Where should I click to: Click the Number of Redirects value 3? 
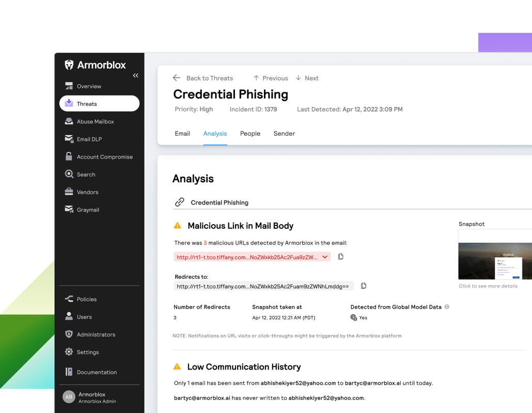point(175,317)
